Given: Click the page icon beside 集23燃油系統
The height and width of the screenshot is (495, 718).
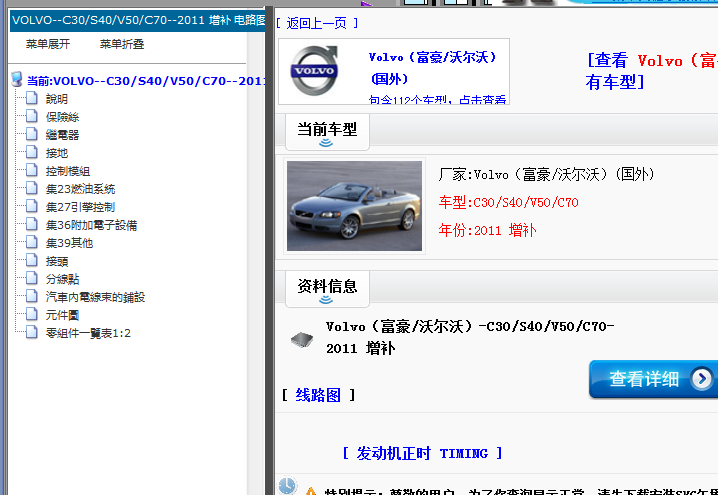Looking at the screenshot, I should [x=32, y=188].
